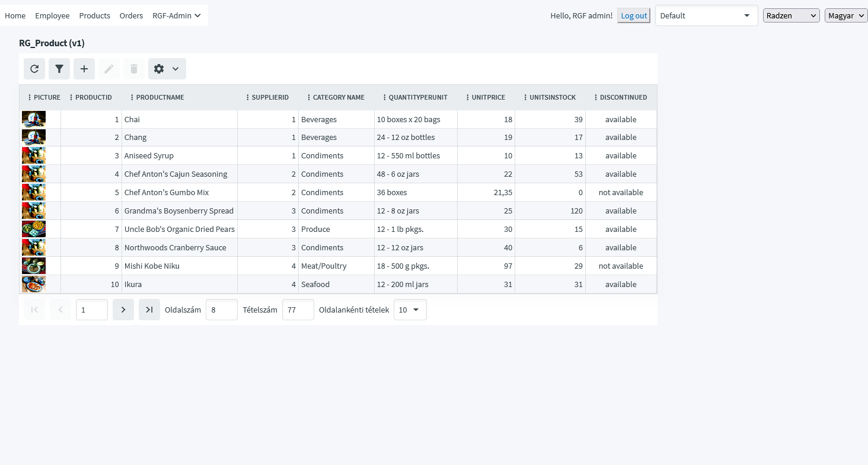Open the Default theme dropdown

706,15
